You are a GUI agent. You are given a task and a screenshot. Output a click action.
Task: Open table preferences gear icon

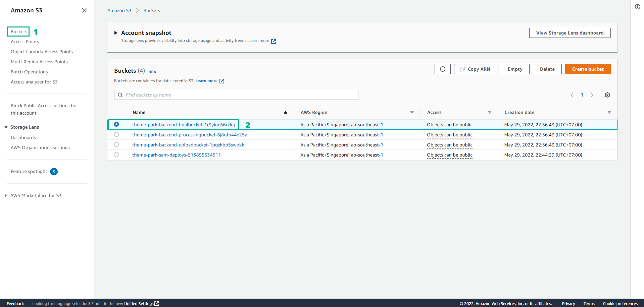607,95
